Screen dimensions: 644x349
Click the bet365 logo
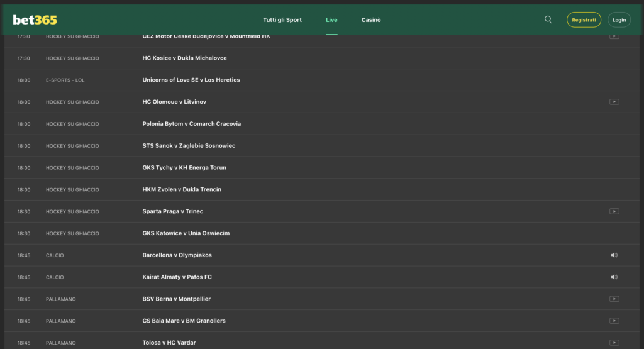[x=35, y=20]
